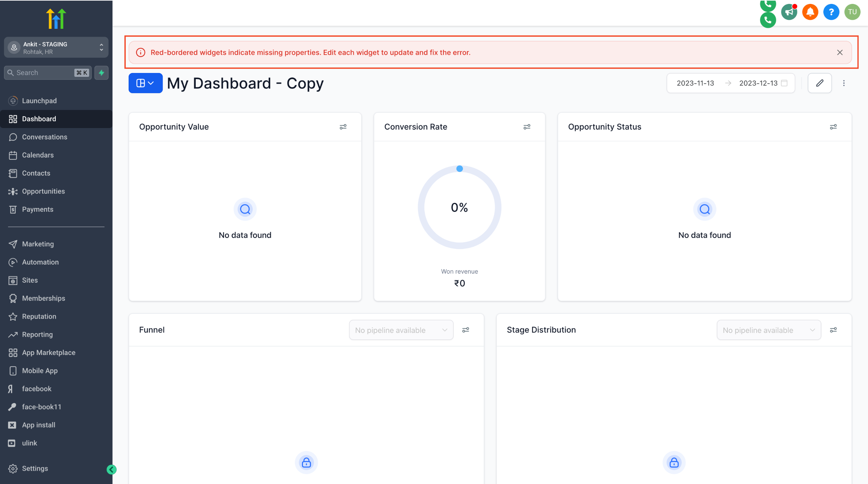Click the TU user avatar
868x484 pixels.
tap(852, 12)
